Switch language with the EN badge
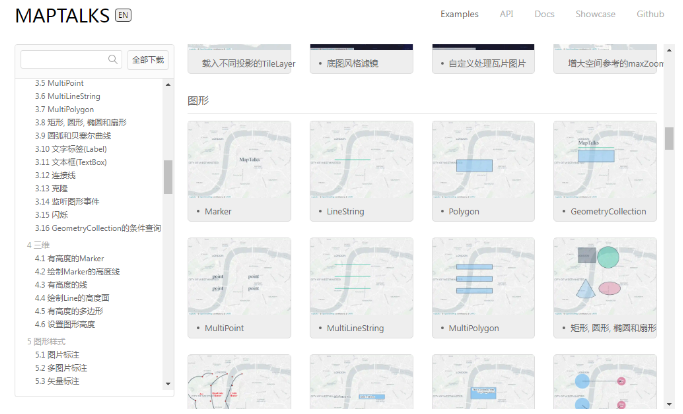683x414 pixels. [x=123, y=15]
